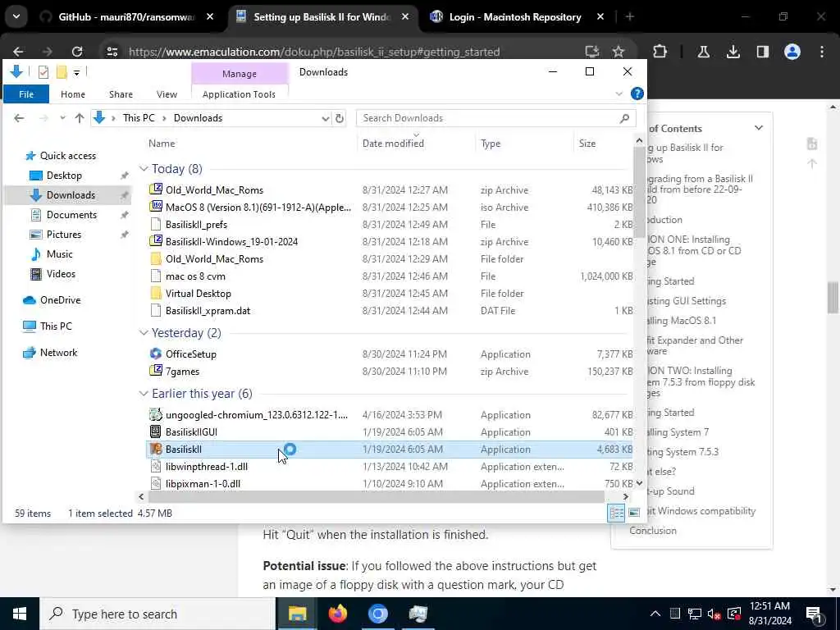Select the mac os 8 cvm file icon
840x630 pixels.
155,276
